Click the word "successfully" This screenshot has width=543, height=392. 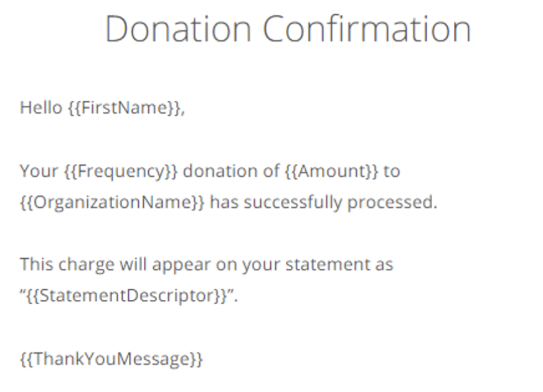(x=293, y=203)
